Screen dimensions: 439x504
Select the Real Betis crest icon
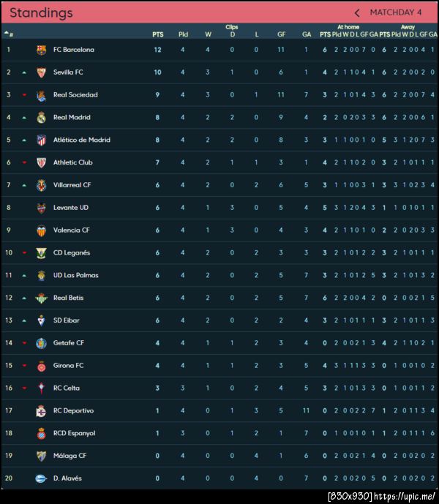(x=41, y=298)
